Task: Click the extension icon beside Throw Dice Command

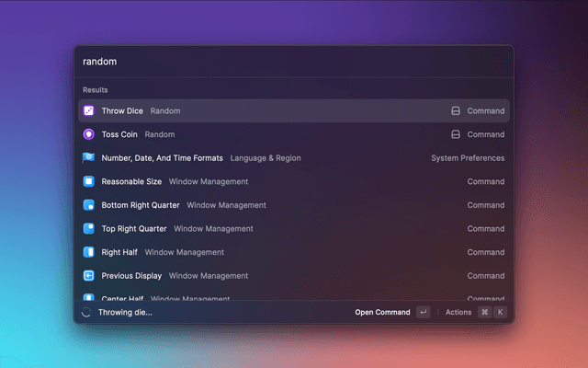Action: [x=455, y=111]
